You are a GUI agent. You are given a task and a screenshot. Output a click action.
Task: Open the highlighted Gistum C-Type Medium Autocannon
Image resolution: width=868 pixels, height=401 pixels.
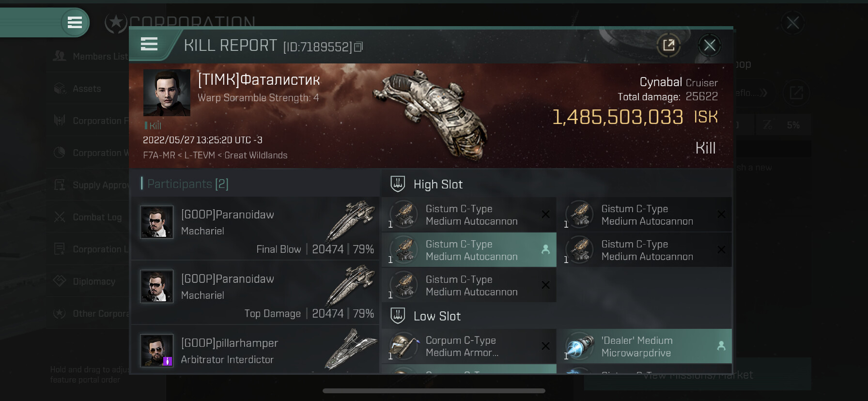point(469,250)
